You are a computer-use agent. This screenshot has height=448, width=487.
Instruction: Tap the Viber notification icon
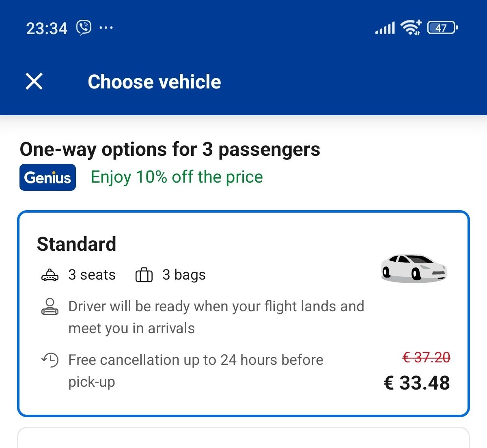[84, 28]
